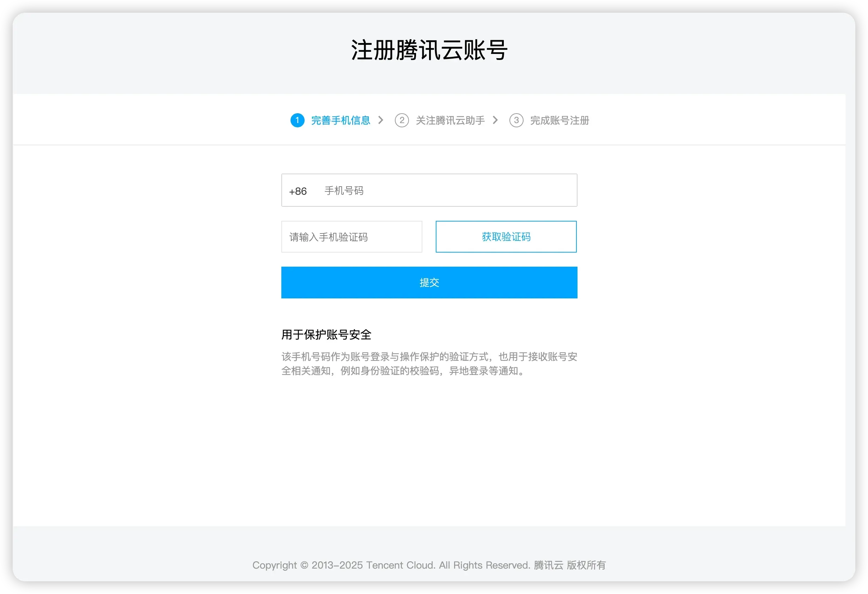Submit the form with 提交 button

429,283
